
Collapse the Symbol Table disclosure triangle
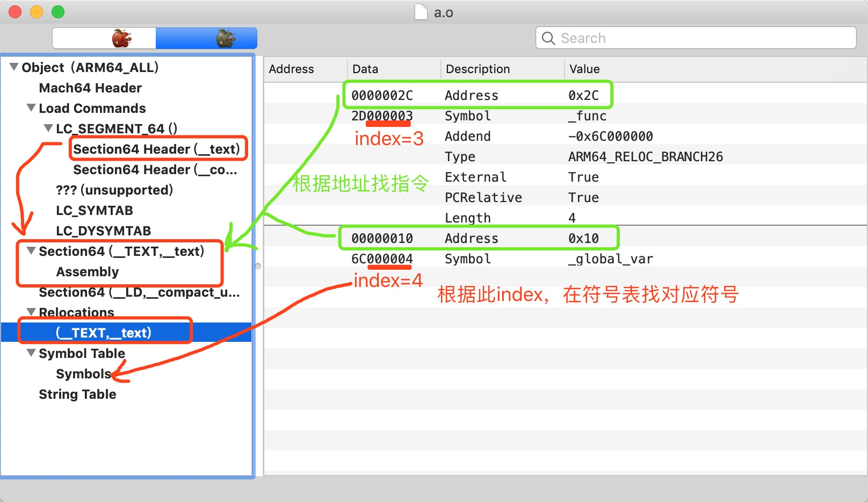click(x=32, y=353)
